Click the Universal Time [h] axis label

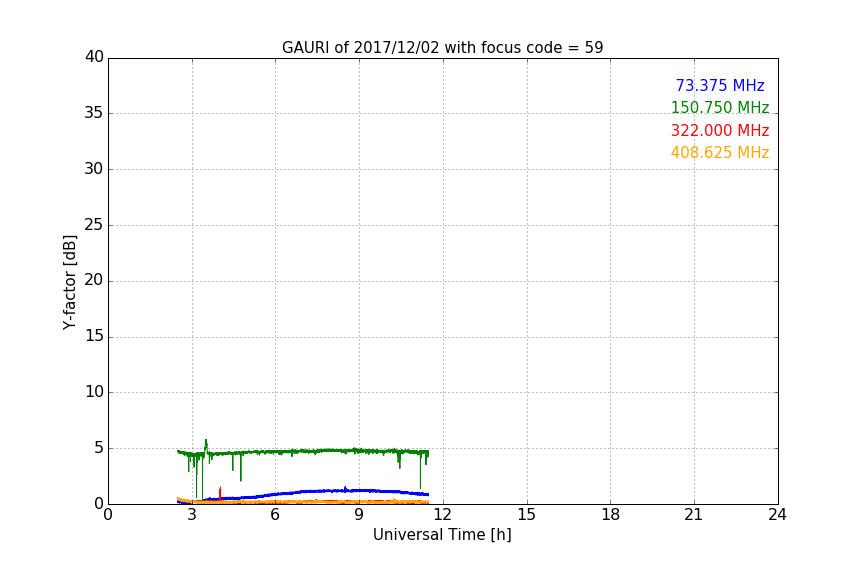click(442, 535)
